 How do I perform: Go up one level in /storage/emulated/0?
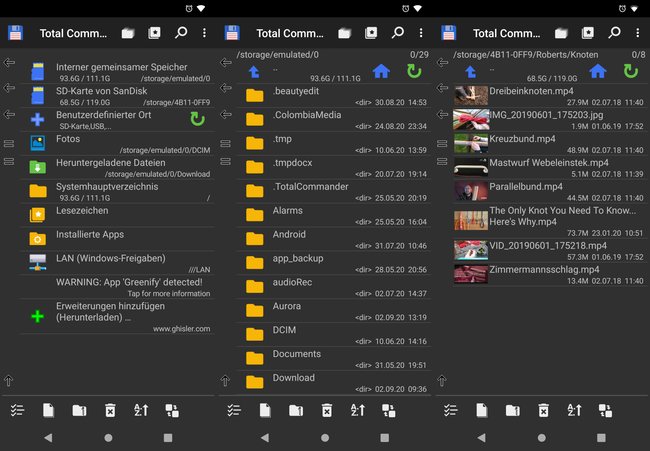tap(254, 72)
